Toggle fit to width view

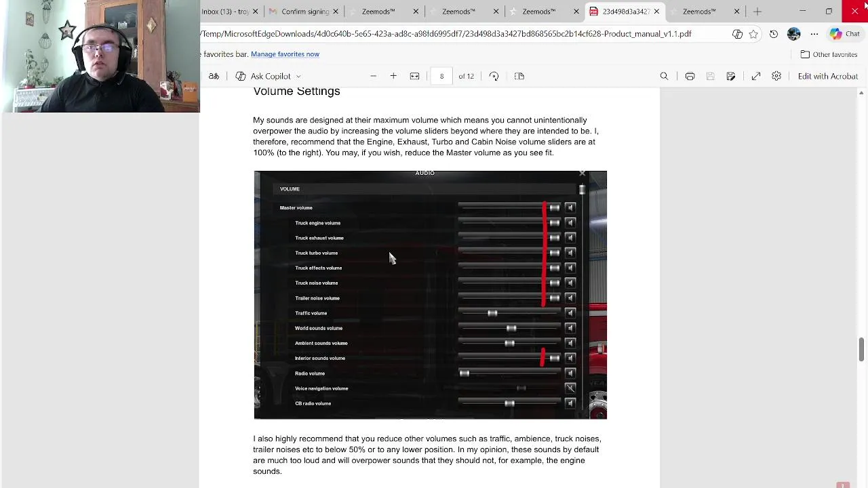(414, 76)
